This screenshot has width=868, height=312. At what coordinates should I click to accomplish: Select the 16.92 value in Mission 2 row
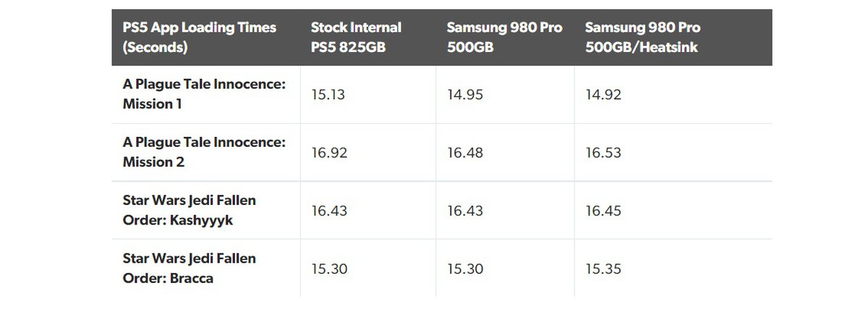329,153
